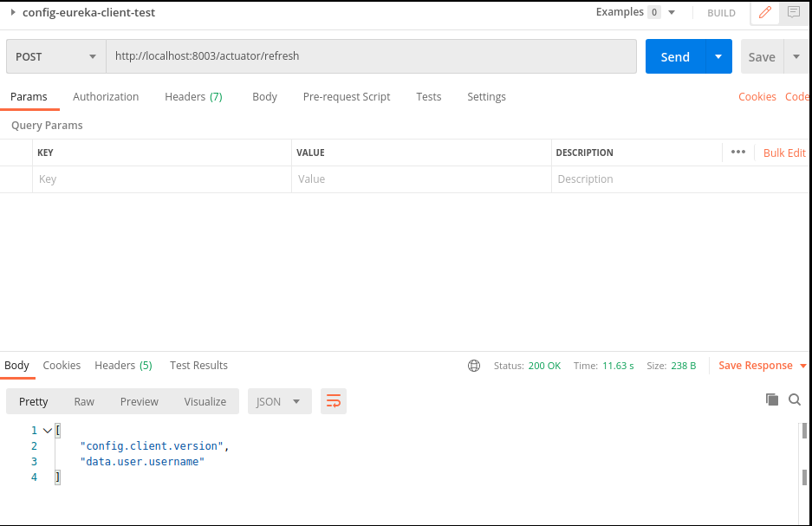
Task: Click the 238 B size value
Action: pos(684,366)
